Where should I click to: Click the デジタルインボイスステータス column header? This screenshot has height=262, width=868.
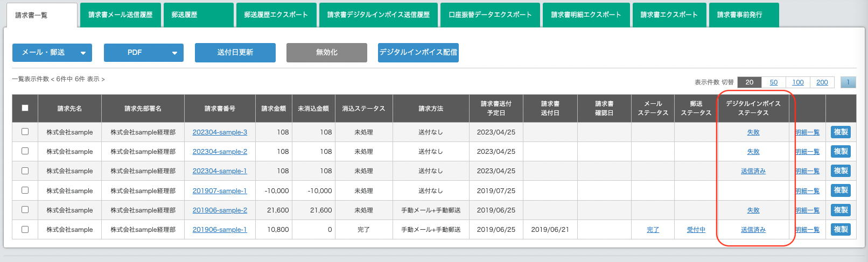[x=753, y=108]
